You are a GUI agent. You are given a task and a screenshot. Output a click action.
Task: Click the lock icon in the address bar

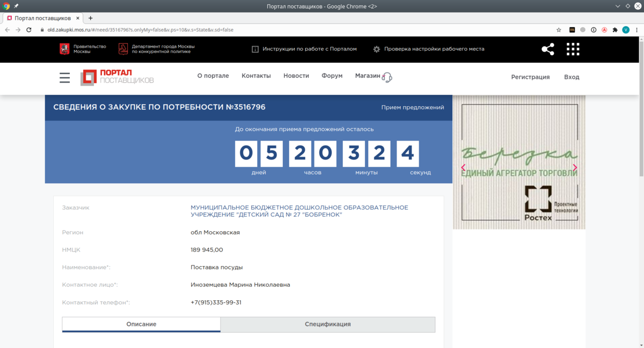(x=42, y=30)
